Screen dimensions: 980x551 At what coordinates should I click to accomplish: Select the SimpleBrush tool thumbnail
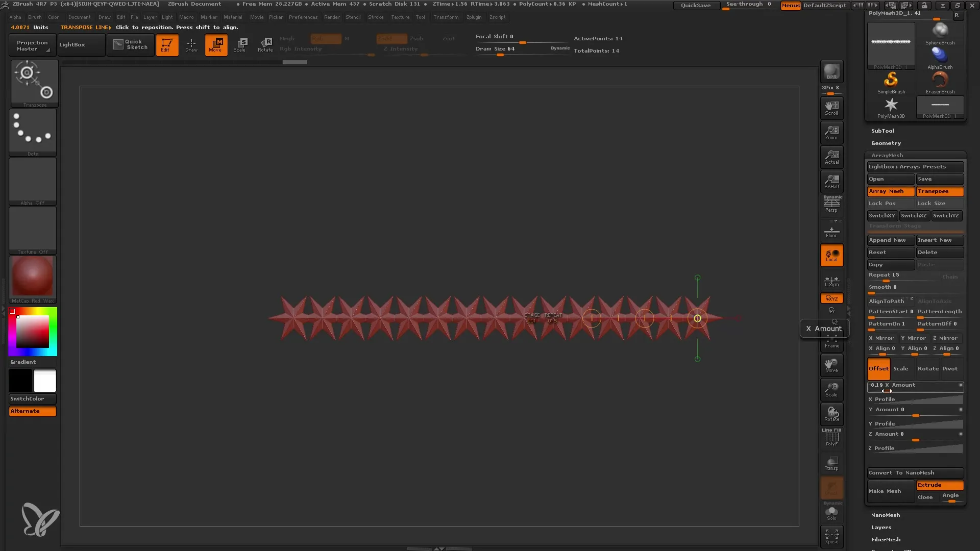pos(891,82)
